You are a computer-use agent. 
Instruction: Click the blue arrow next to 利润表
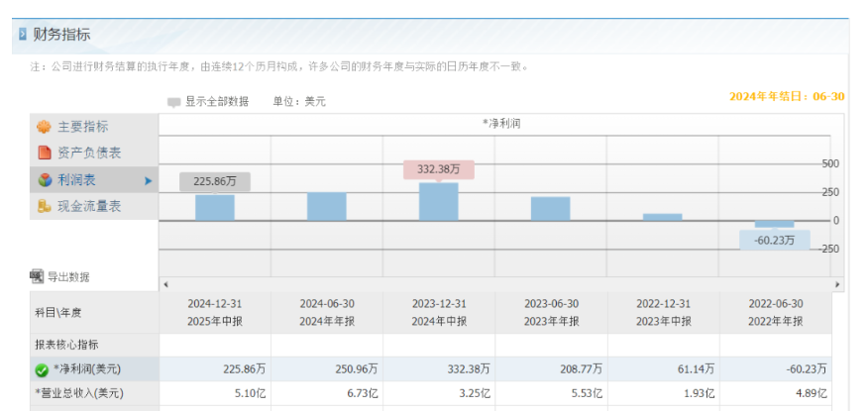coord(148,180)
